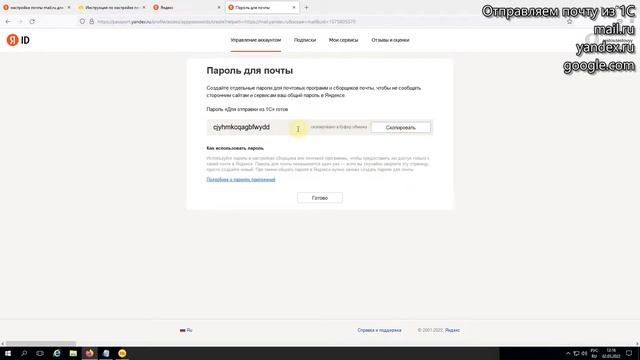
Task: Go back using browser back arrow
Action: [x=8, y=22]
